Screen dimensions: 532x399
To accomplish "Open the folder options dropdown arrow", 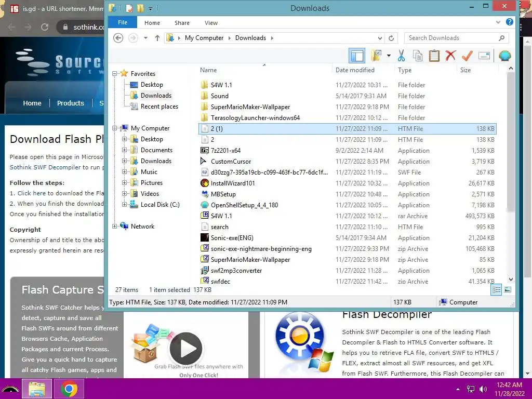I will coord(389,56).
